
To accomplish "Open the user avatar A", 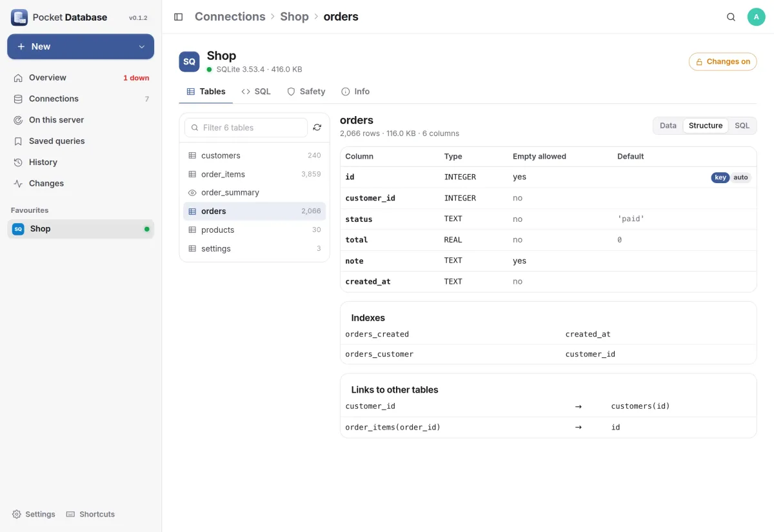I will point(756,17).
